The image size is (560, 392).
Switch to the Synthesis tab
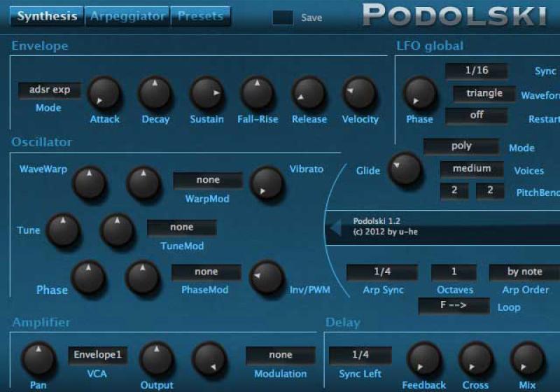(x=47, y=16)
